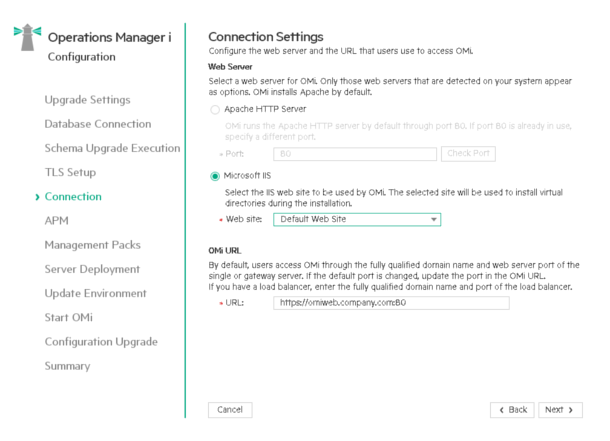This screenshot has width=610, height=441.
Task: Click the Operations Manager i lighthouse logo
Action: click(27, 37)
